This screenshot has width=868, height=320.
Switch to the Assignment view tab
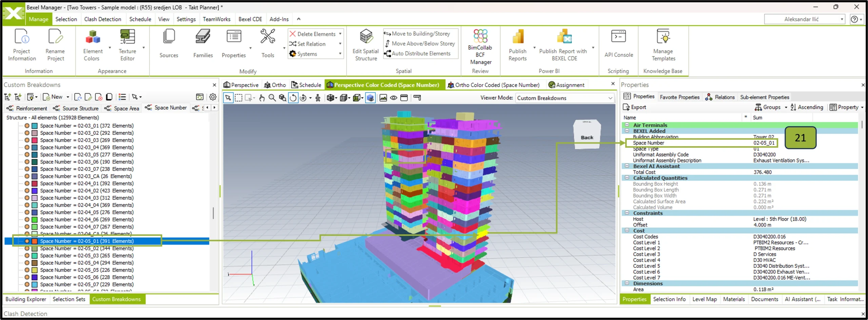point(567,85)
